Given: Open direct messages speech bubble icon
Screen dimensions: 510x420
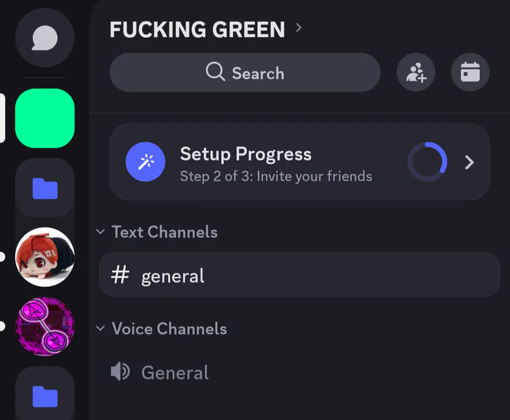Looking at the screenshot, I should click(x=45, y=38).
